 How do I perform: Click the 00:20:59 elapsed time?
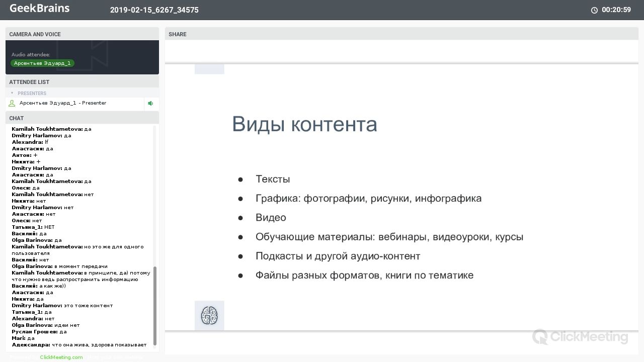616,10
